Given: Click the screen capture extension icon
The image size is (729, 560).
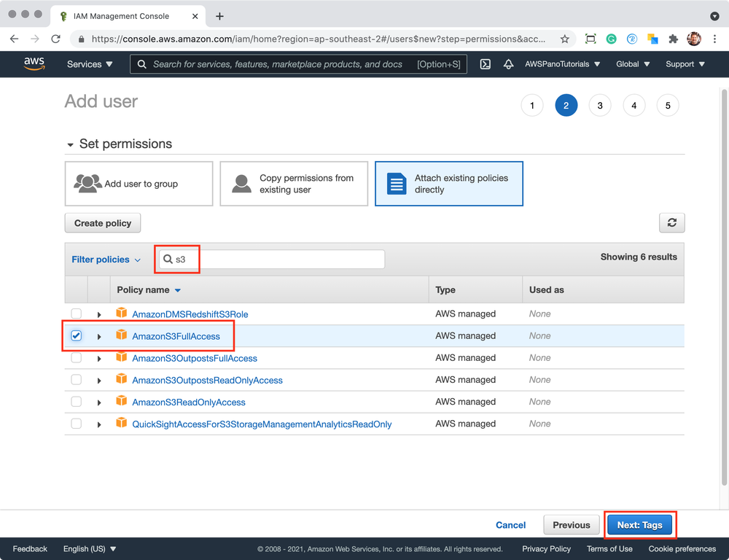Looking at the screenshot, I should 590,39.
